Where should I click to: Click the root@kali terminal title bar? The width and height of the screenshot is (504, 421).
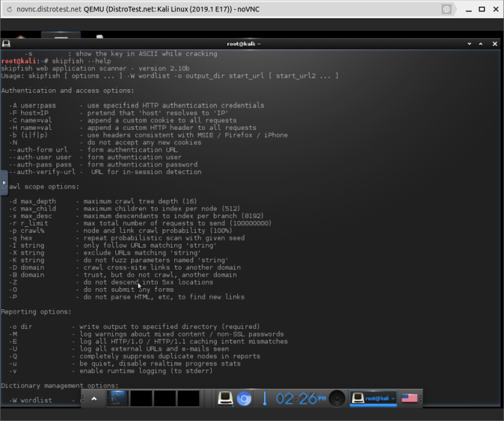tap(243, 44)
